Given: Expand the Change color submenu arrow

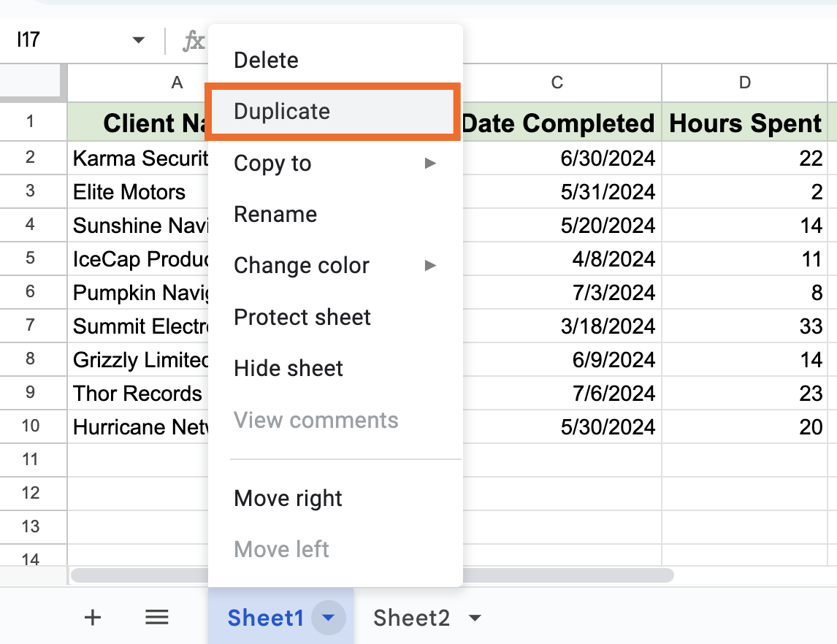Looking at the screenshot, I should 430,265.
